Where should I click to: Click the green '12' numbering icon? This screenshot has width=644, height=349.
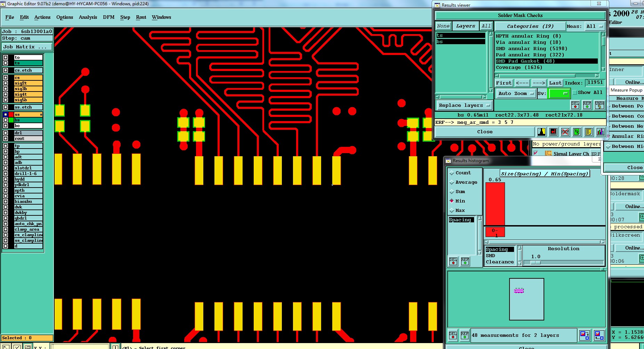(x=577, y=132)
